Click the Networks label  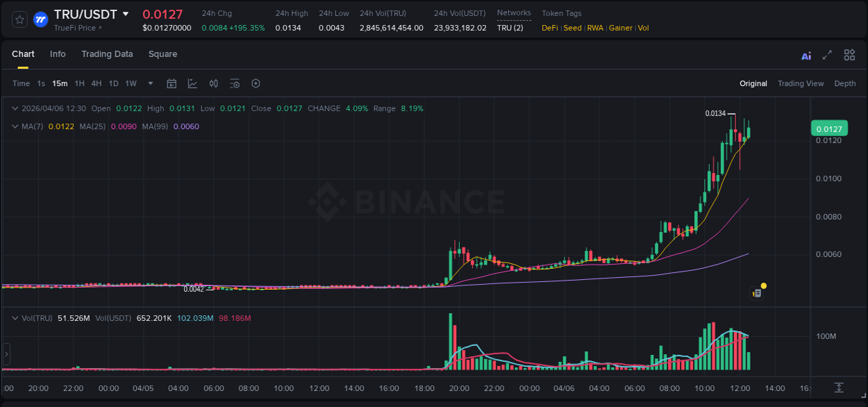[514, 13]
